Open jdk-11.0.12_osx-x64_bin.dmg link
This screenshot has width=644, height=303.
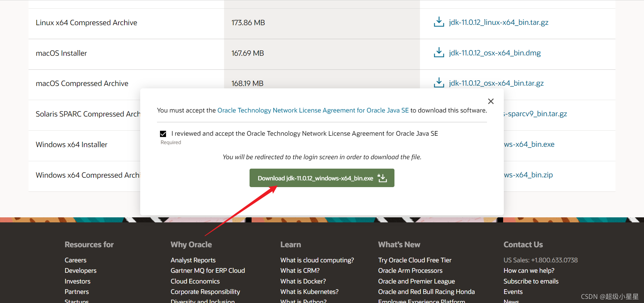(x=495, y=53)
